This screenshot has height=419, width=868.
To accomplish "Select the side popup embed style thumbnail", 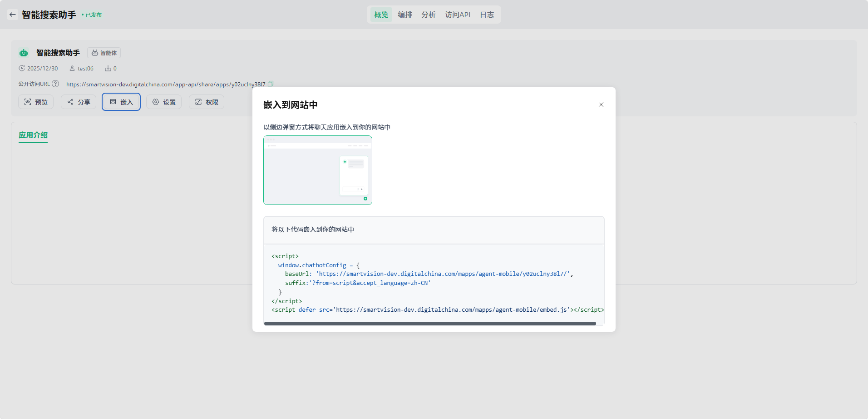I will coord(318,170).
